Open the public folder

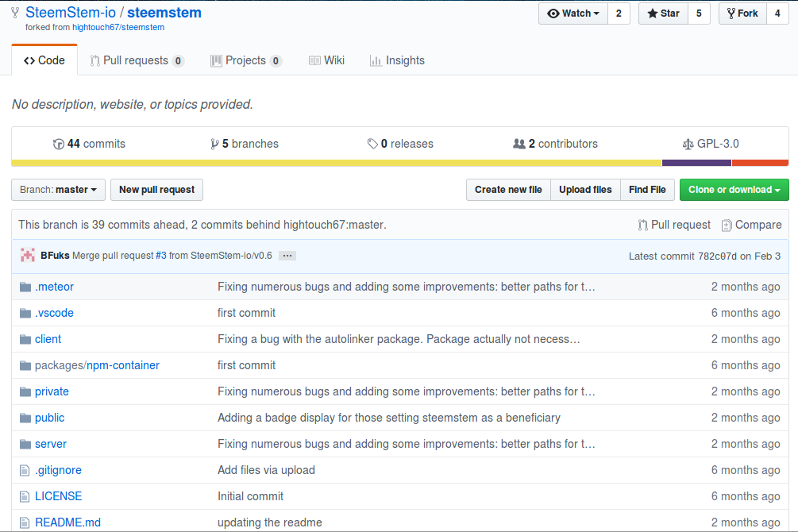coord(50,418)
